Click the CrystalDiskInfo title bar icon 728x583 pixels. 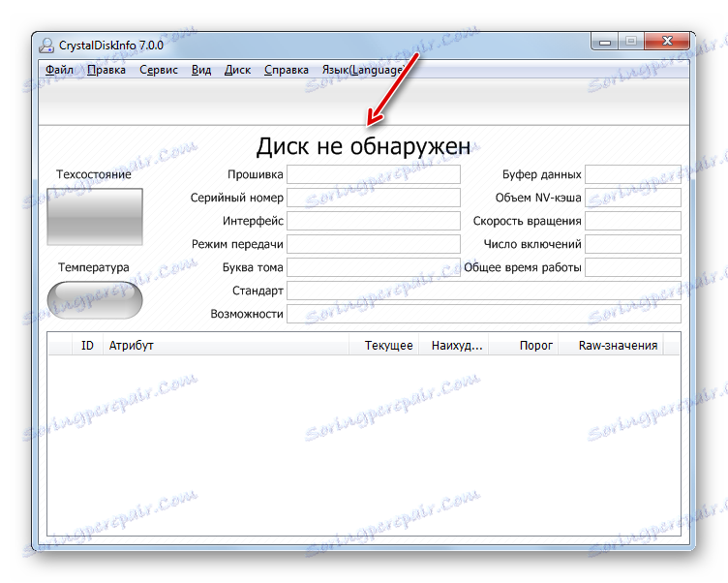coord(46,46)
